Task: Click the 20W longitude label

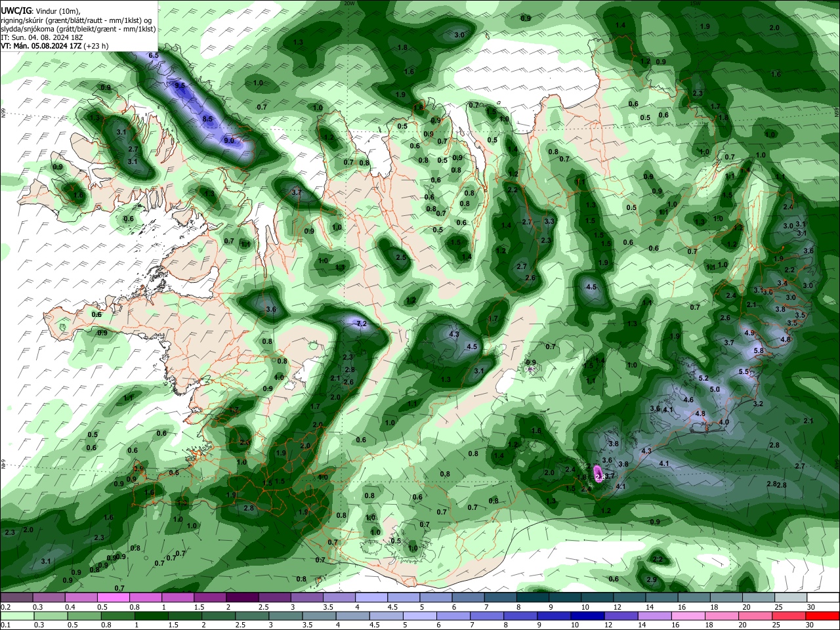Action: (x=349, y=3)
